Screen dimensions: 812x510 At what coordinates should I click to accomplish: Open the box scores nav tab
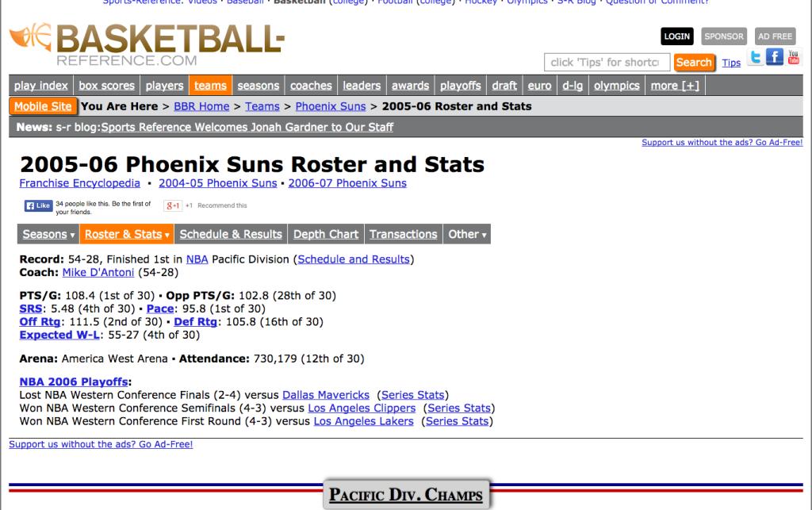[107, 86]
